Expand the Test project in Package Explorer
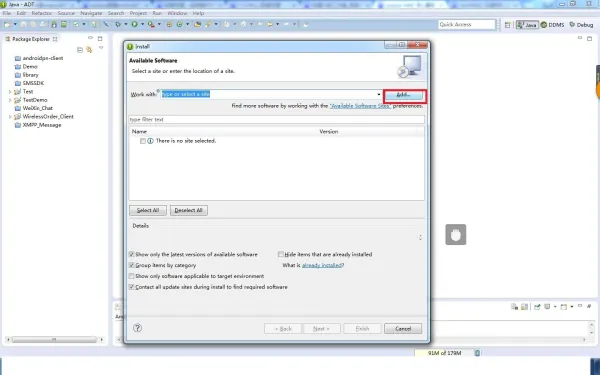 [10, 91]
